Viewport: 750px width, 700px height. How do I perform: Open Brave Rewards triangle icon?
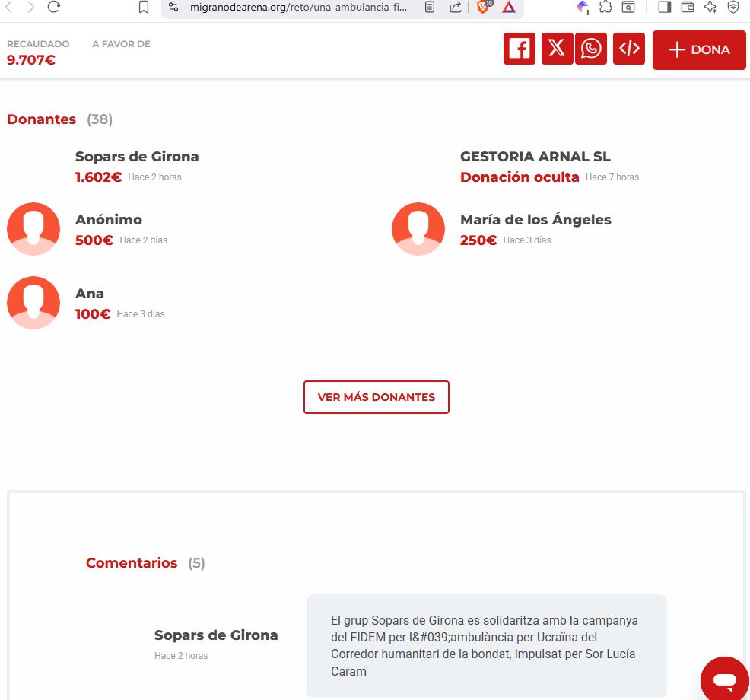(509, 7)
